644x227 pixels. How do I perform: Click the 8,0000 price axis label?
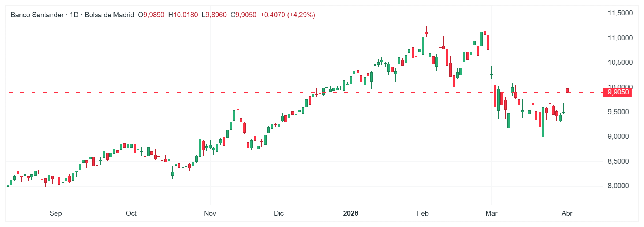tap(618, 186)
